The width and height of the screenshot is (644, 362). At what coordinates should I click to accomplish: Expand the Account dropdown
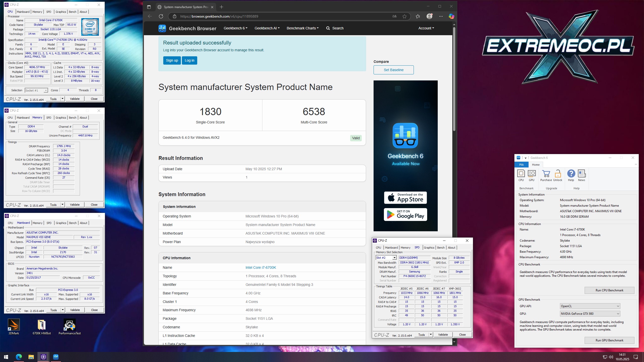click(x=426, y=28)
